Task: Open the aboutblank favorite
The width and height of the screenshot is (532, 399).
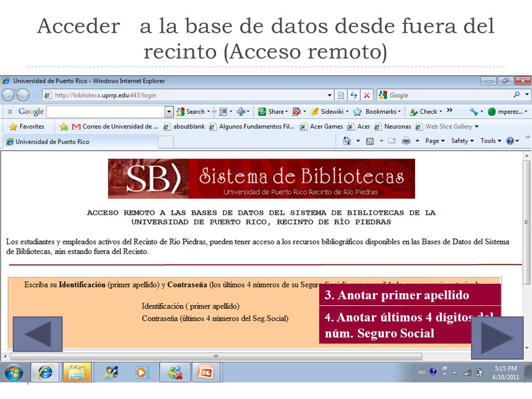Action: pos(184,126)
